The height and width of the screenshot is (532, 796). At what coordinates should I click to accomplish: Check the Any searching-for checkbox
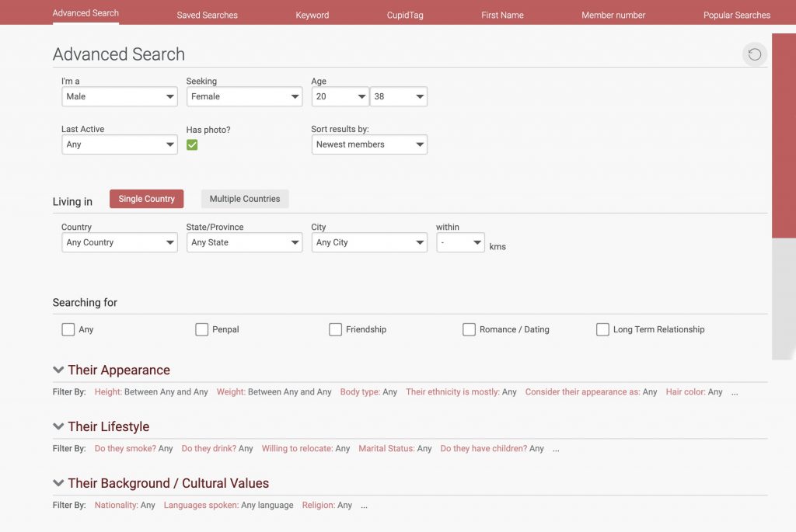point(68,329)
